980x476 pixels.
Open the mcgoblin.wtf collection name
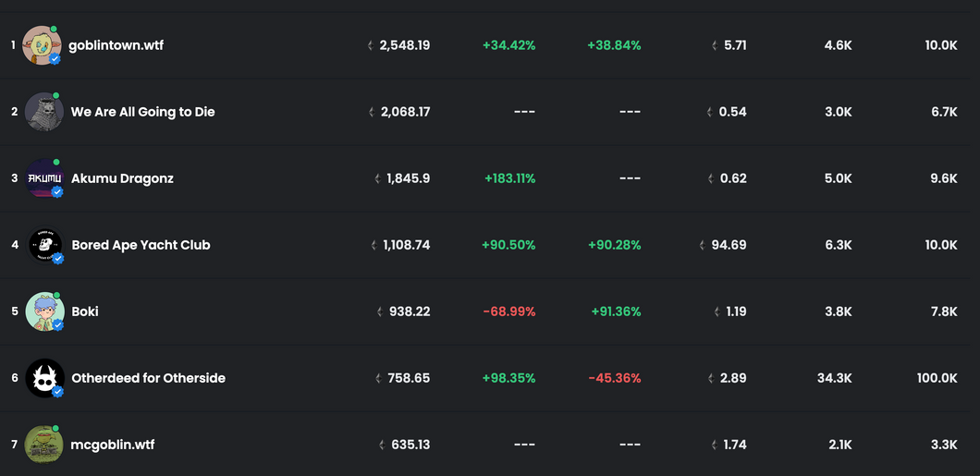pos(113,445)
